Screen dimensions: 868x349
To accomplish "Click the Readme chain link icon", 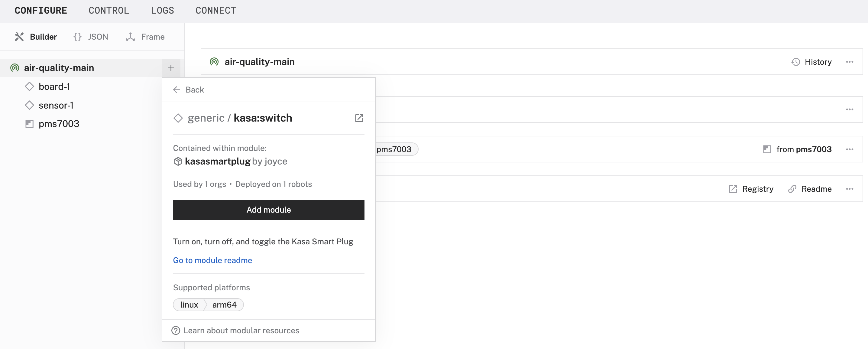I will 792,189.
